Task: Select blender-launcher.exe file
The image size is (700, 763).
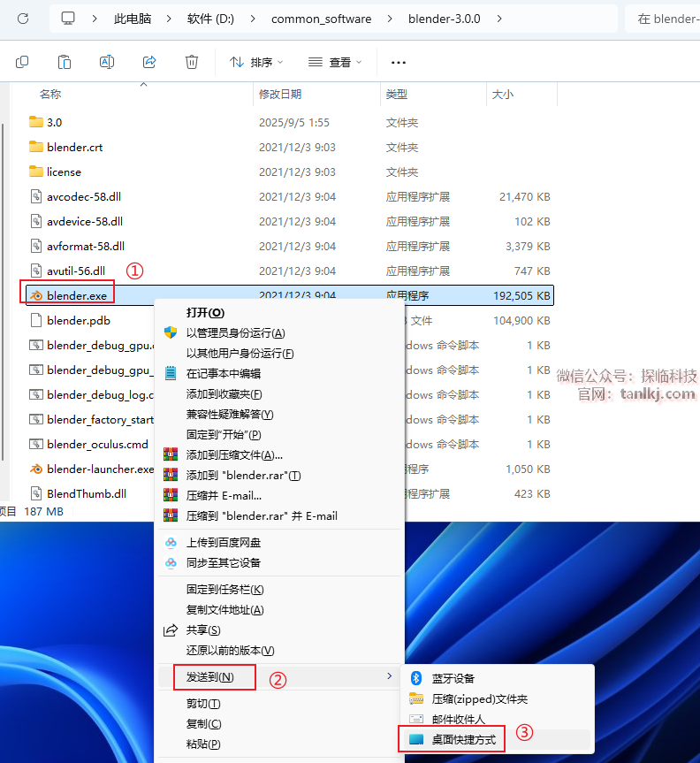Action: click(91, 469)
